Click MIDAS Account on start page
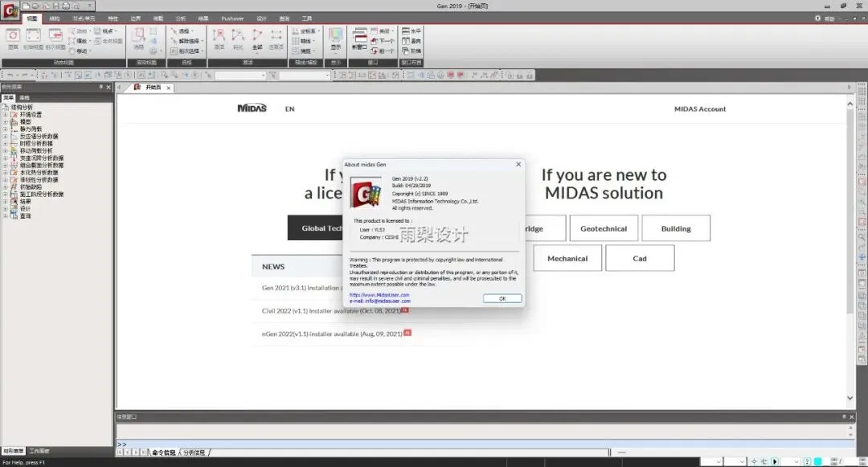Screen dimensions: 868x467 tap(700, 109)
